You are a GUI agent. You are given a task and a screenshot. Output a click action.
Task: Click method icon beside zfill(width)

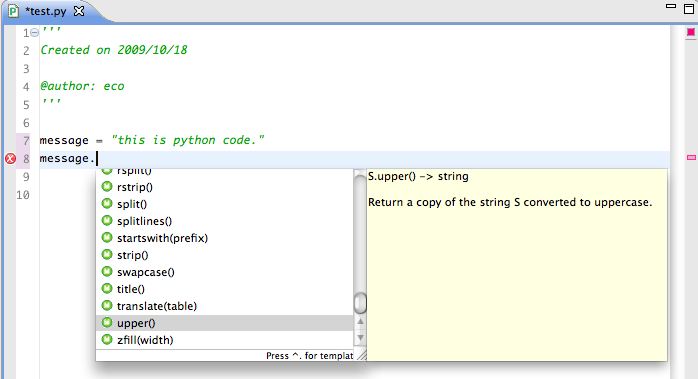tap(107, 339)
